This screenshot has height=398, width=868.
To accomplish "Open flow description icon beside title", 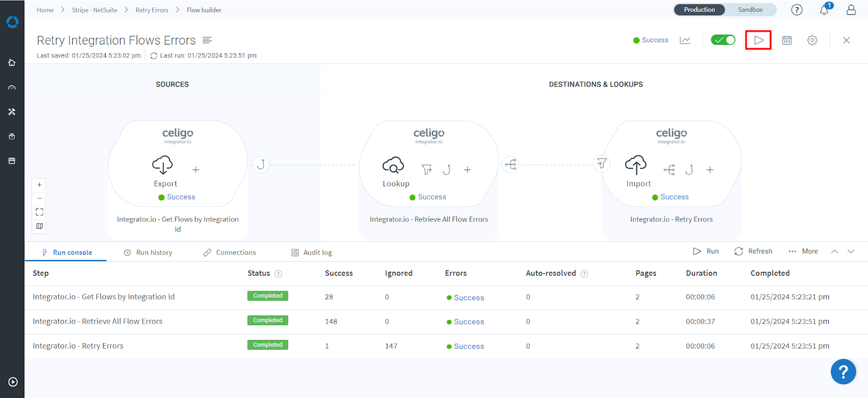I will tap(207, 40).
